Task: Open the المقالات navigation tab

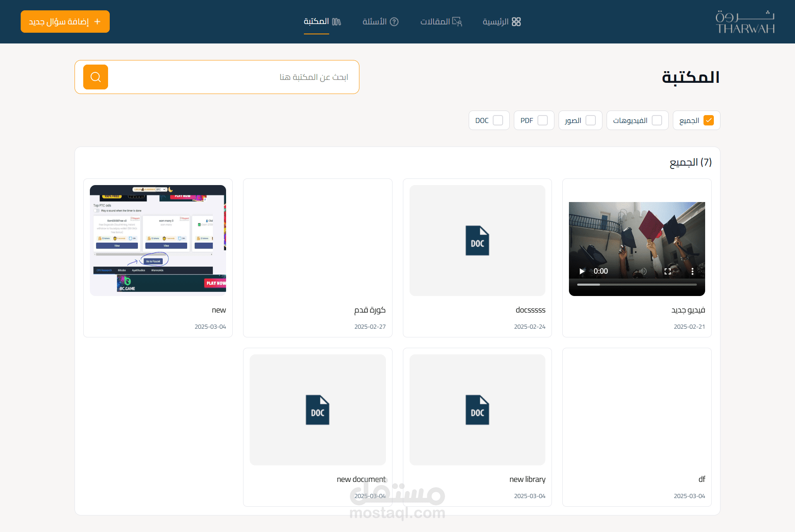Action: (x=441, y=22)
